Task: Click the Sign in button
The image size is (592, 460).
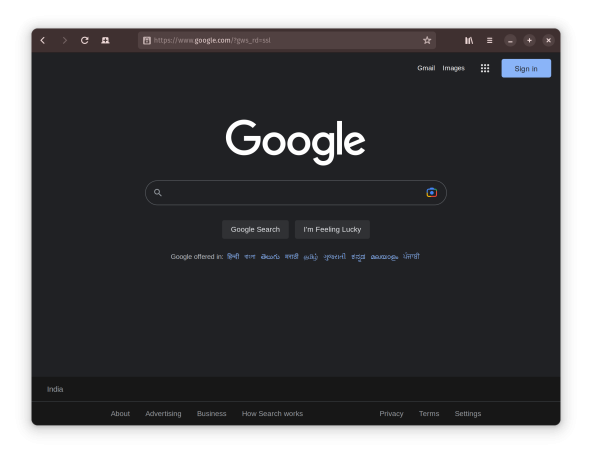Action: [x=526, y=68]
